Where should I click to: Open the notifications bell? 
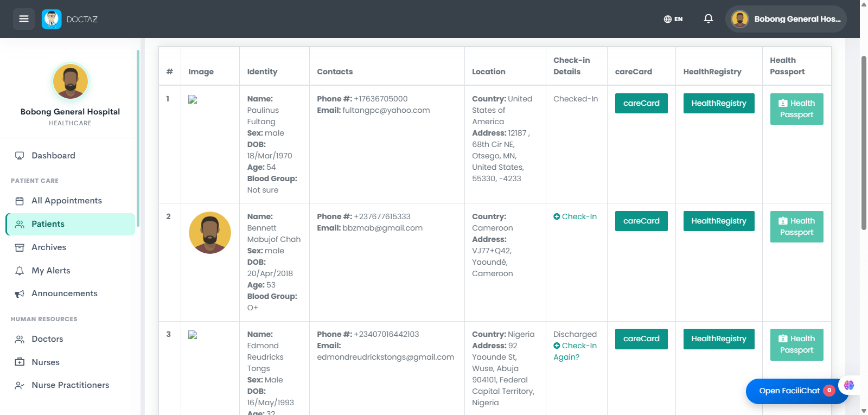click(x=709, y=19)
